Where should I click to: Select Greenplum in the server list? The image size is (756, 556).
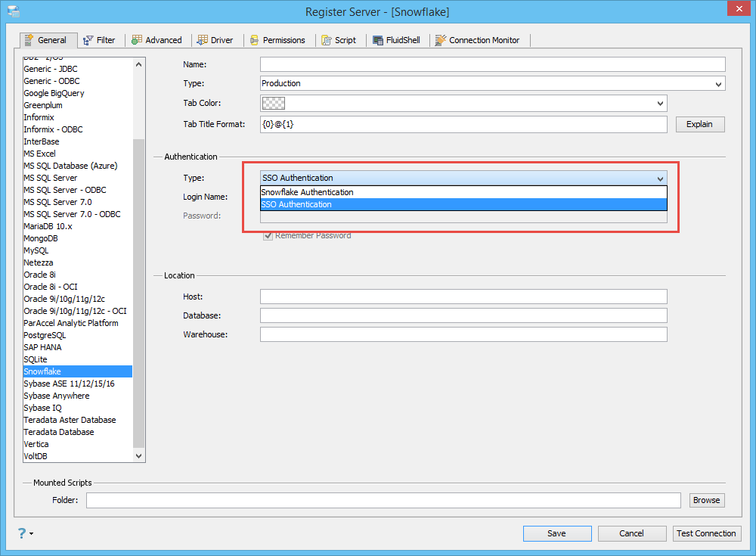[x=78, y=105]
